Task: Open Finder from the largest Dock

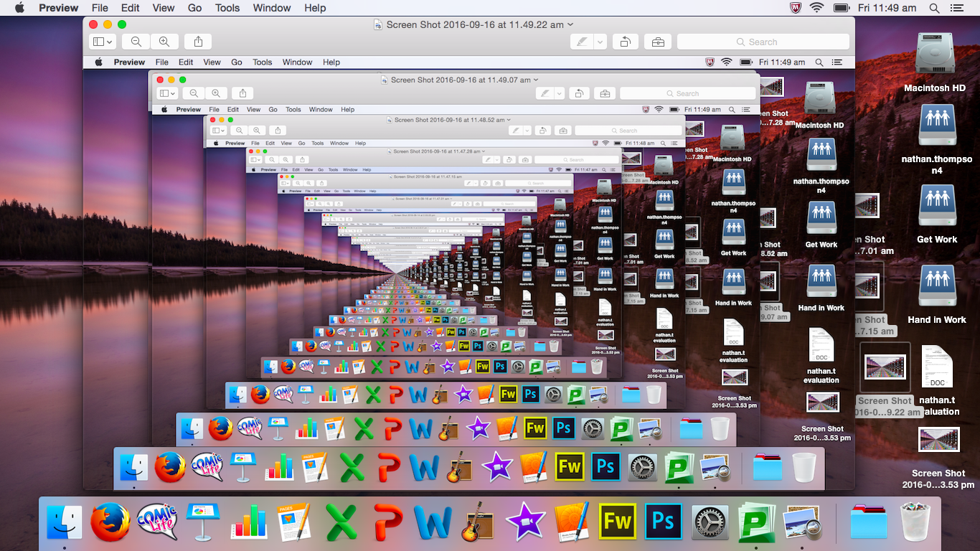Action: [x=65, y=522]
